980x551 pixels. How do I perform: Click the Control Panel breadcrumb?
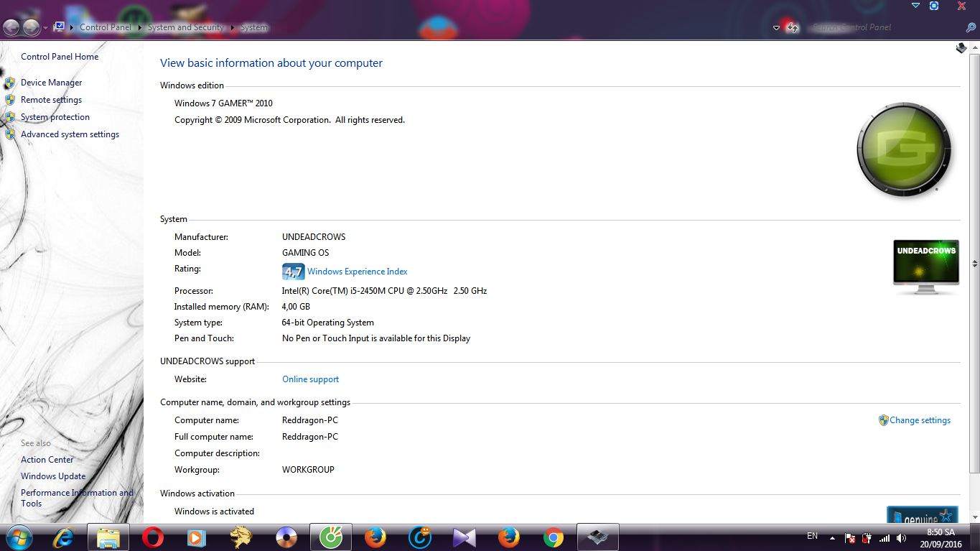106,27
